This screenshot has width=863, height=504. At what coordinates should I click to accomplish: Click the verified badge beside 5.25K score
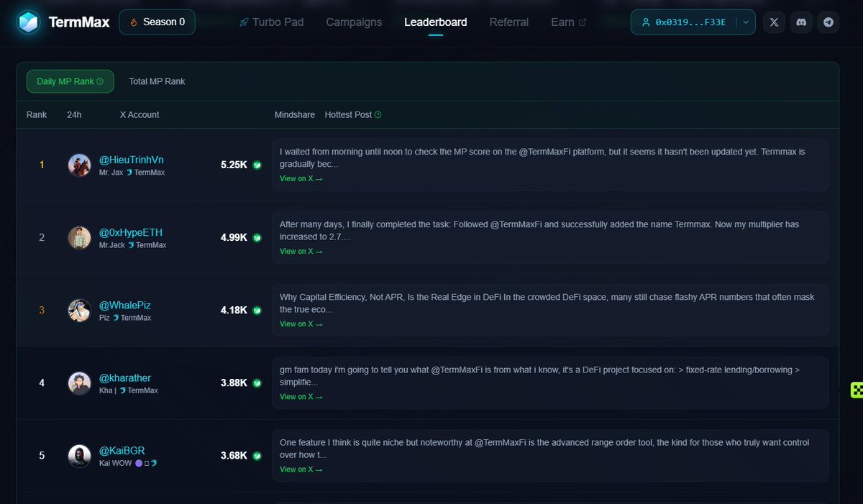pos(256,164)
